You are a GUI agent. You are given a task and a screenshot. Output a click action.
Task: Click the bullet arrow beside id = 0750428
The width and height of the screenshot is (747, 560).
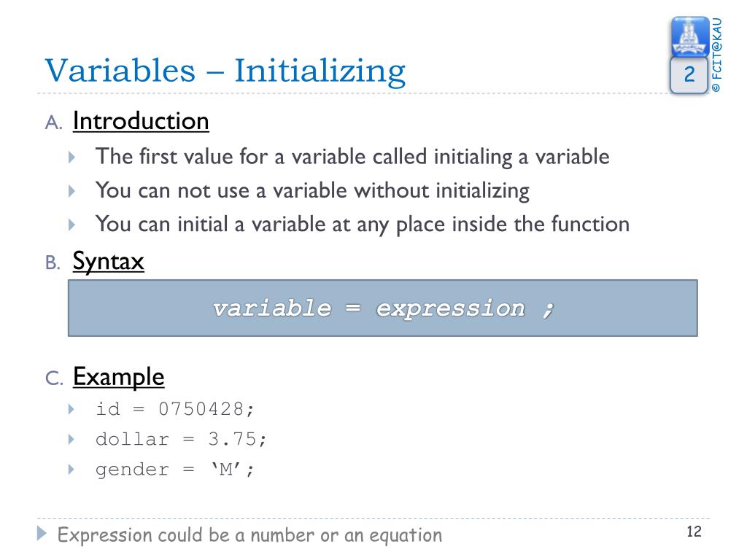(x=71, y=409)
